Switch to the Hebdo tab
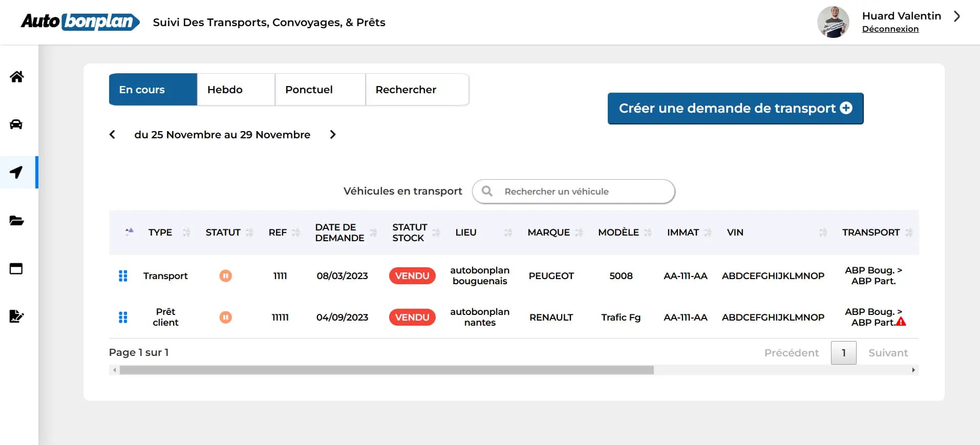 click(x=236, y=90)
